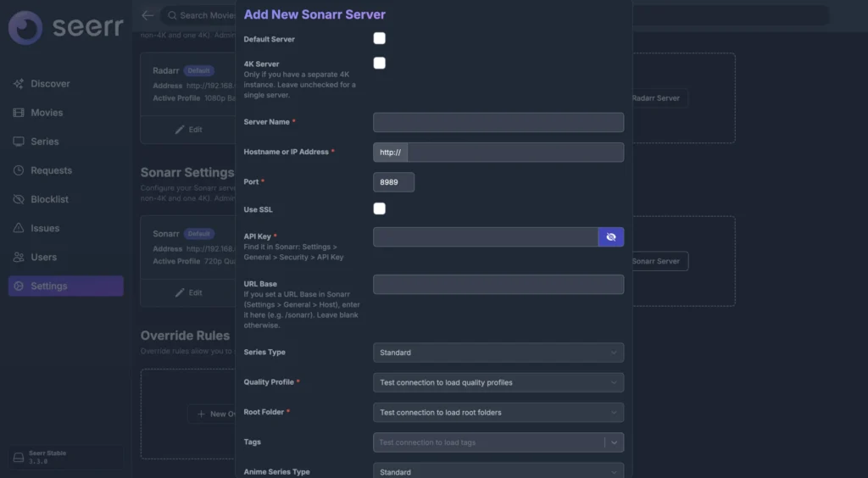Click the API Key input field
Screen dimensions: 868x478
[486, 236]
